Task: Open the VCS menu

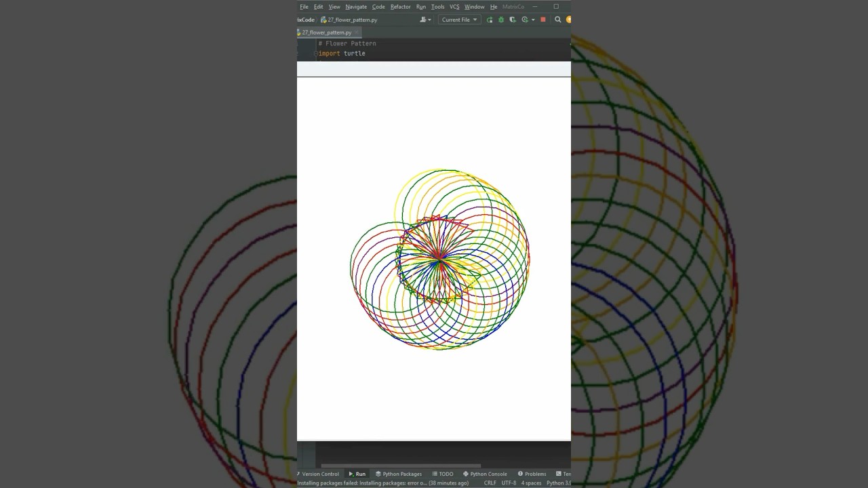Action: click(454, 7)
